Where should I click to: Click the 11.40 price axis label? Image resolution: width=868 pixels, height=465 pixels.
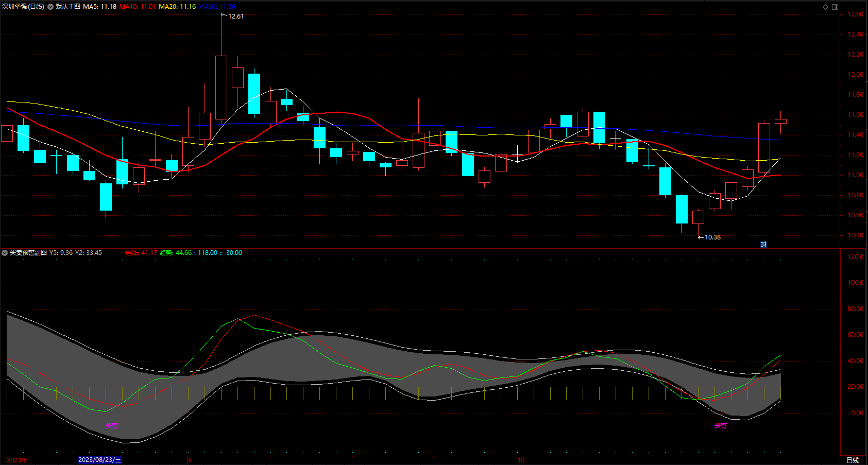click(x=856, y=135)
